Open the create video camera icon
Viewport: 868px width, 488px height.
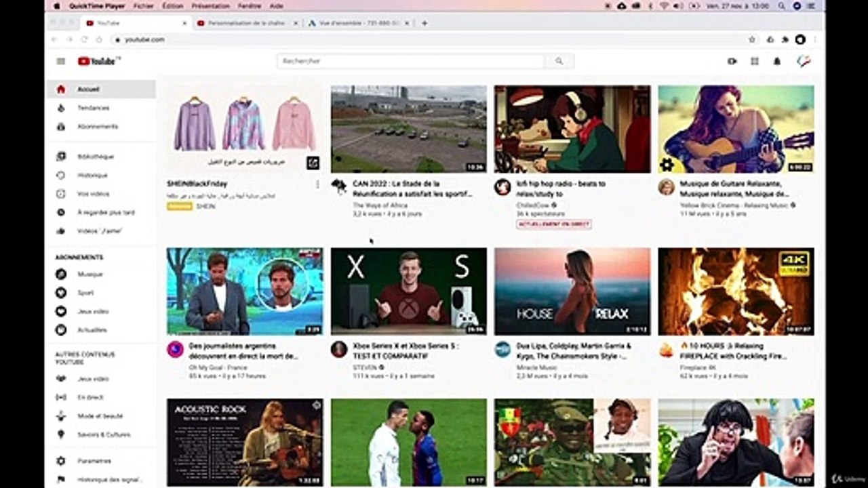point(732,61)
